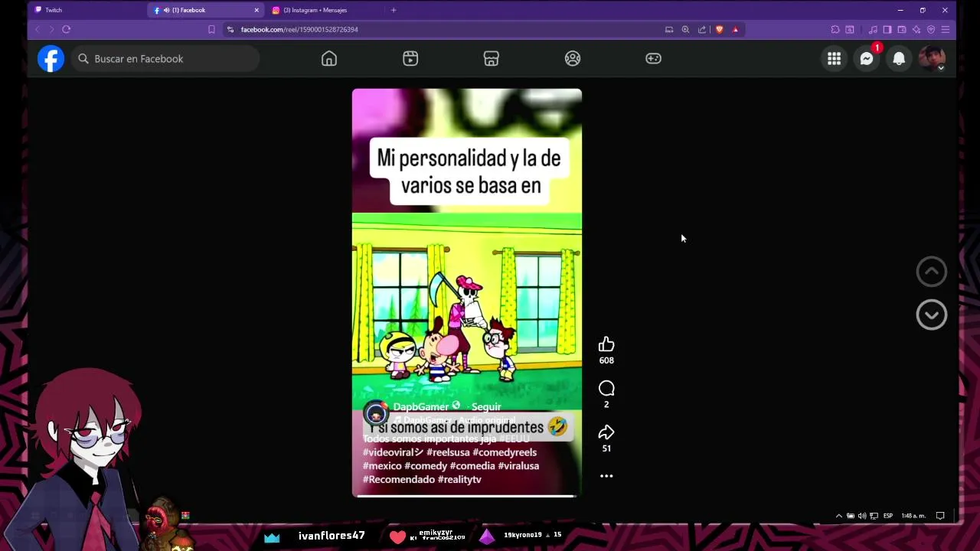This screenshot has height=551, width=980.
Task: Show hidden system tray icons
Action: [x=838, y=516]
